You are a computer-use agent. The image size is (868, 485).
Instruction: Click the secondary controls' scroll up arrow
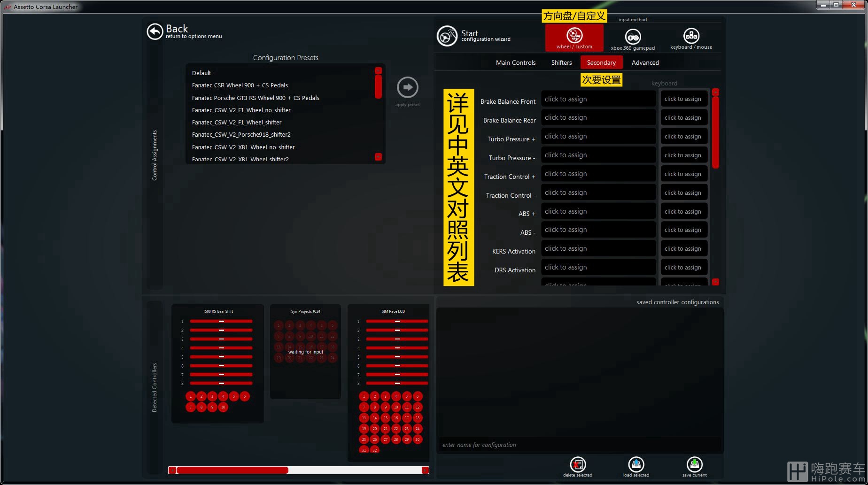(715, 92)
